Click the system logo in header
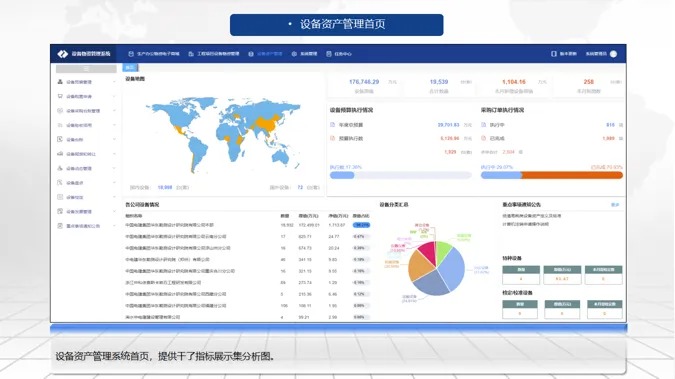This screenshot has height=379, width=675. coord(63,54)
